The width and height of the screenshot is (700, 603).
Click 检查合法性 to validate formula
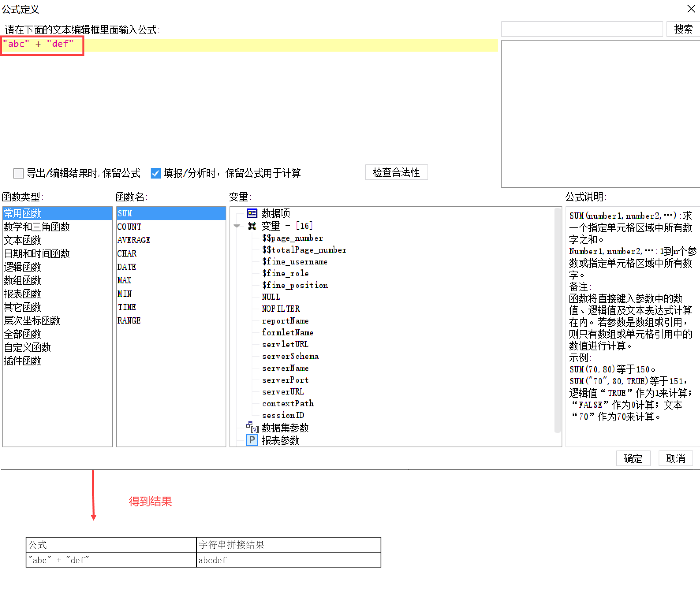(x=396, y=173)
